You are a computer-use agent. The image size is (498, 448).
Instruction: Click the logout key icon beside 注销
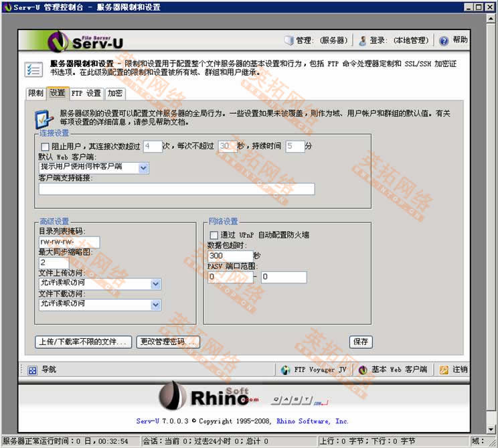tap(444, 370)
